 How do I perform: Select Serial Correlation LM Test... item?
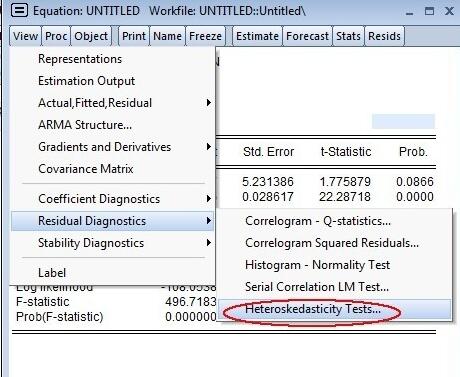[x=335, y=287]
